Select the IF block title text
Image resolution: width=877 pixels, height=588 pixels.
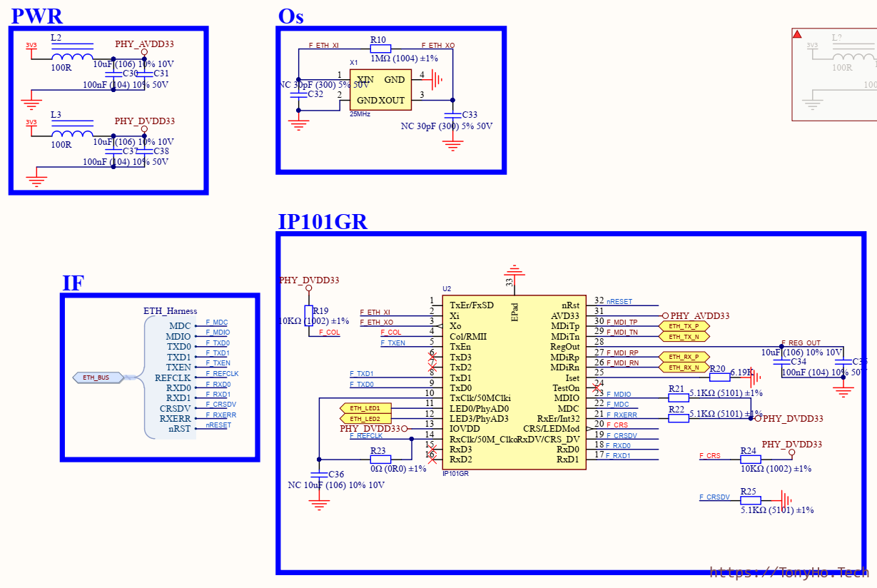pos(73,283)
